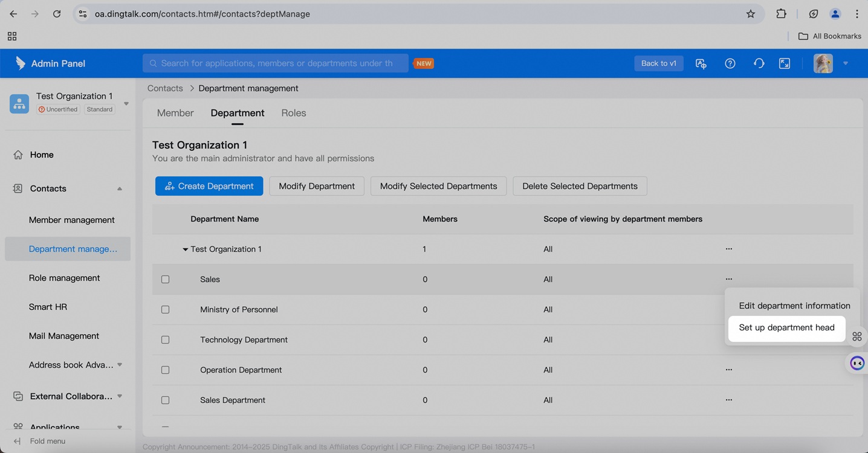868x453 pixels.
Task: Click the customer service headset icon
Action: (759, 63)
